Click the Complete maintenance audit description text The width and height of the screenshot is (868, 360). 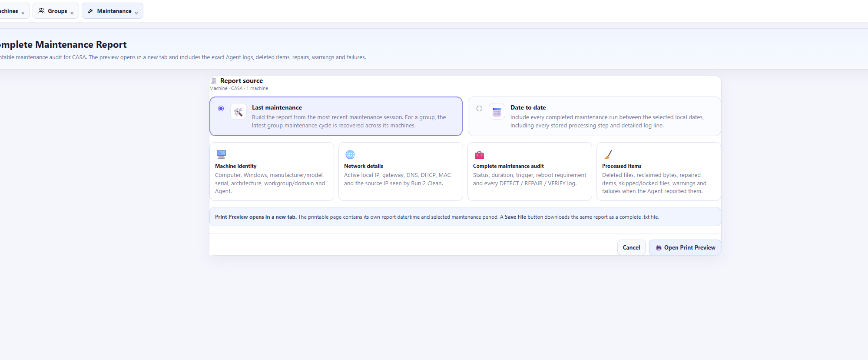(530, 179)
